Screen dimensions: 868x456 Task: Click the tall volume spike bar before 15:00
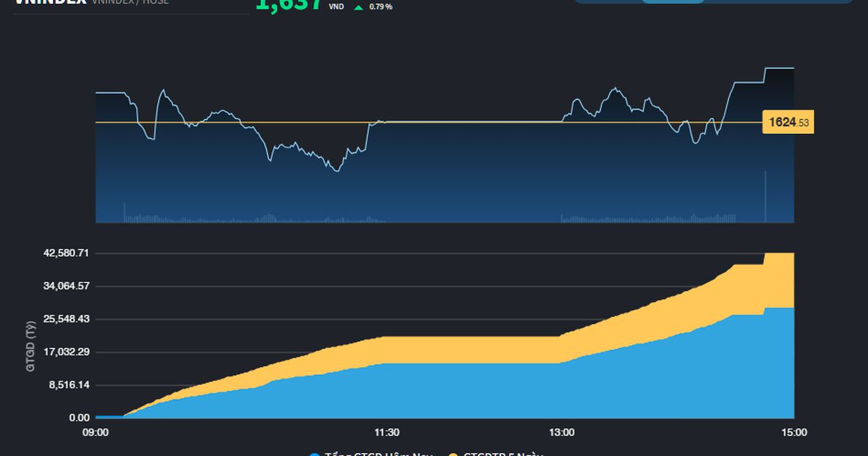765,197
